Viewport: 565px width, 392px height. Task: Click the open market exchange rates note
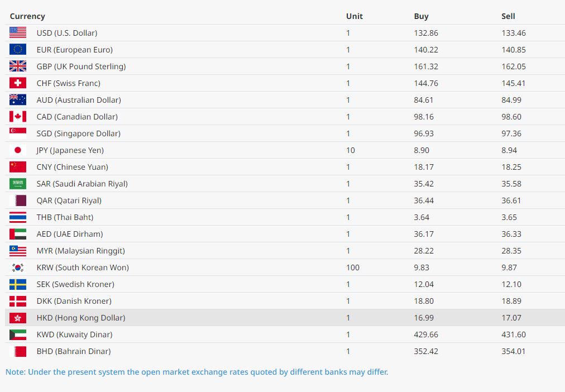[x=197, y=372]
